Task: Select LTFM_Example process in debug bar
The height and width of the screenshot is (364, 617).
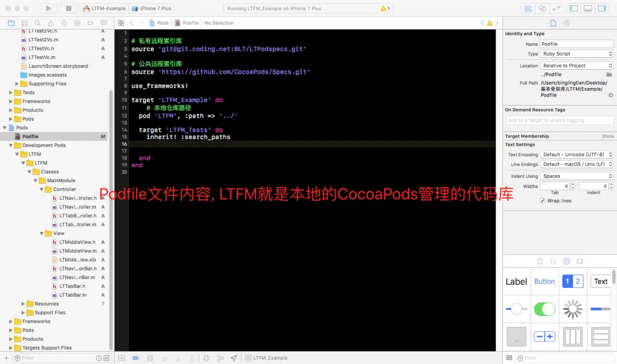Action: [x=266, y=358]
